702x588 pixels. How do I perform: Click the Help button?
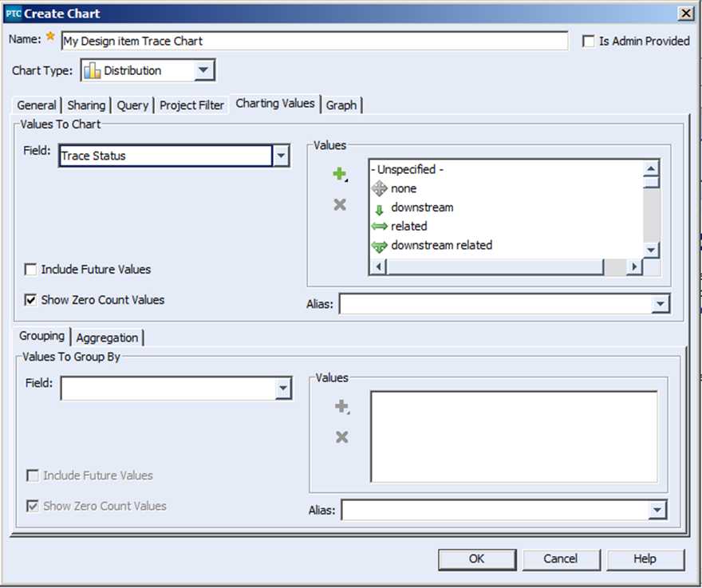coord(645,559)
